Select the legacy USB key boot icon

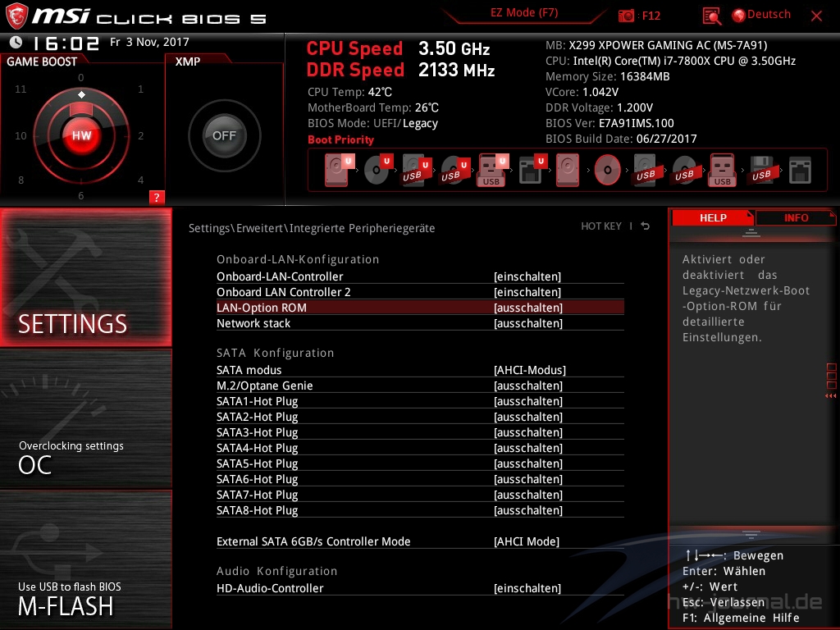coord(722,170)
